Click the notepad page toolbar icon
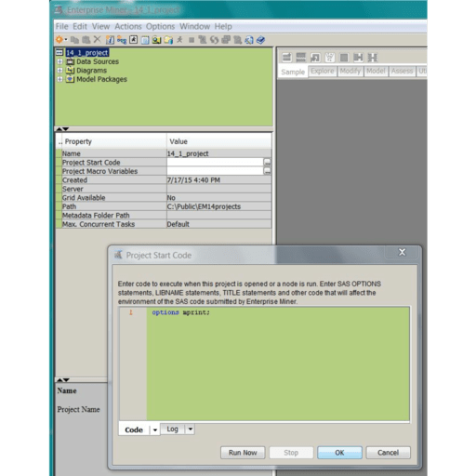Viewport: 476px width, 476px height. tap(145, 40)
